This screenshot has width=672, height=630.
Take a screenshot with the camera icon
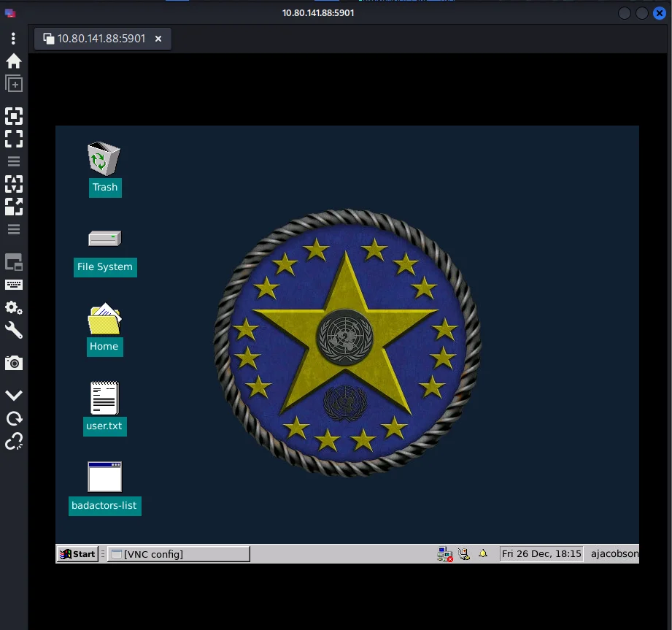(x=14, y=363)
